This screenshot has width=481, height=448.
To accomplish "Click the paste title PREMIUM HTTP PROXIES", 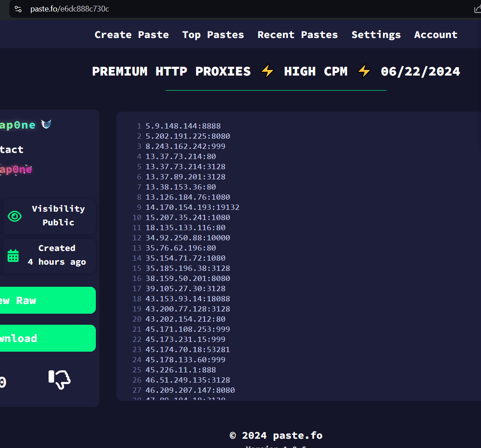I will click(171, 72).
